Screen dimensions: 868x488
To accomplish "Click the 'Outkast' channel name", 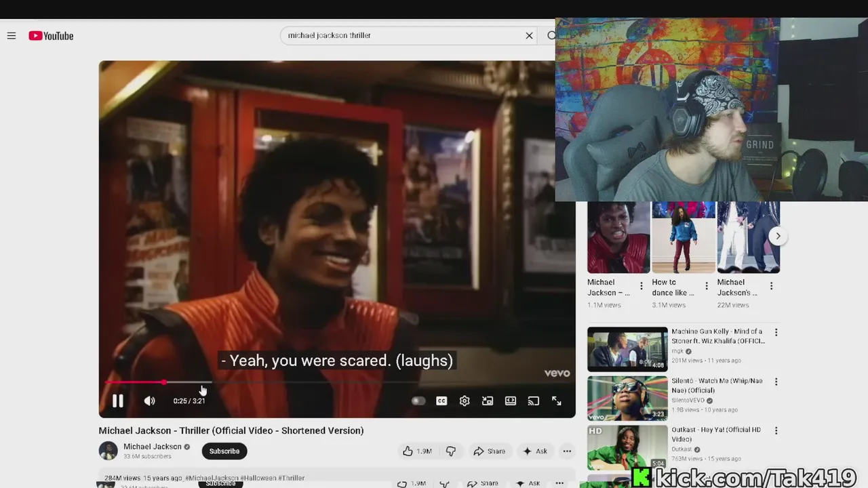I will pos(682,449).
